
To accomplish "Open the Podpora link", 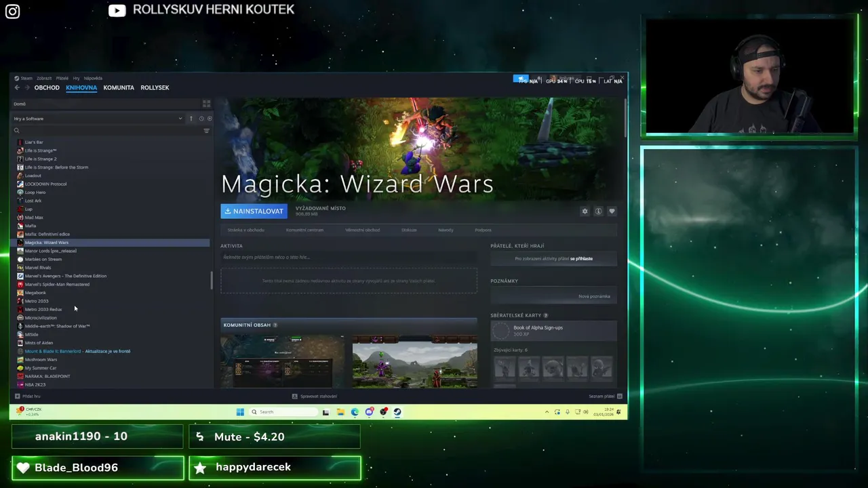I will click(x=483, y=230).
